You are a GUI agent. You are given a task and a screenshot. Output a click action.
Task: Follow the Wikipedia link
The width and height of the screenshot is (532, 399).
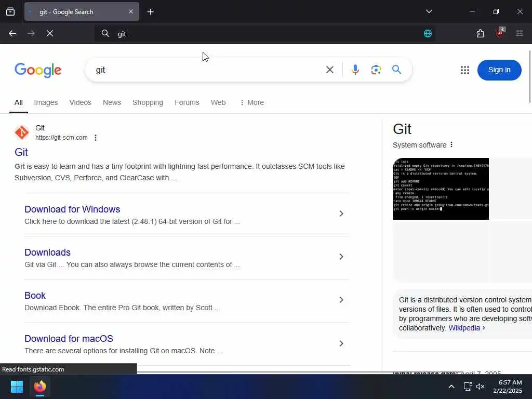coord(467,328)
